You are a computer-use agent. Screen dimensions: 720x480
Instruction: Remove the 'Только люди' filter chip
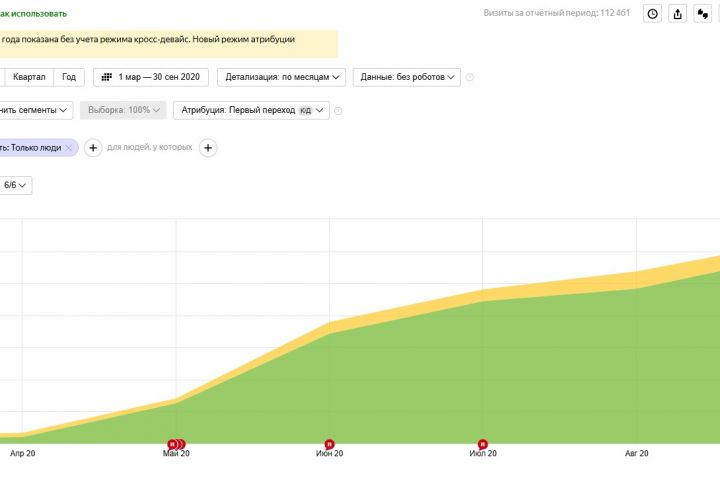pyautogui.click(x=69, y=148)
